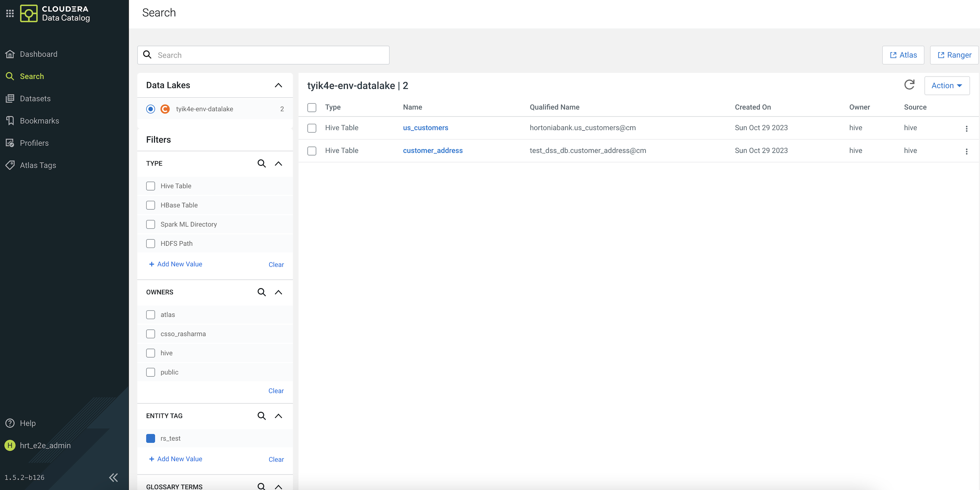Viewport: 980px width, 490px height.
Task: Collapse the Data Lakes panel
Action: coord(278,85)
